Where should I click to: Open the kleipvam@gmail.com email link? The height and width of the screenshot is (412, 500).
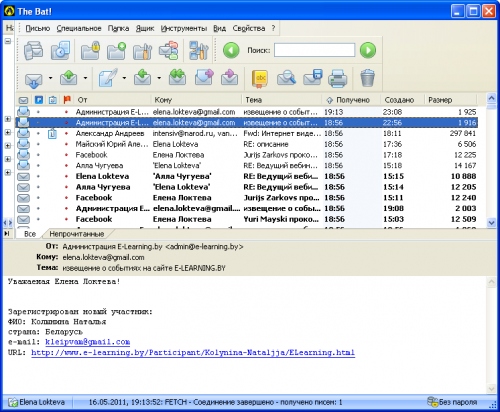point(88,342)
